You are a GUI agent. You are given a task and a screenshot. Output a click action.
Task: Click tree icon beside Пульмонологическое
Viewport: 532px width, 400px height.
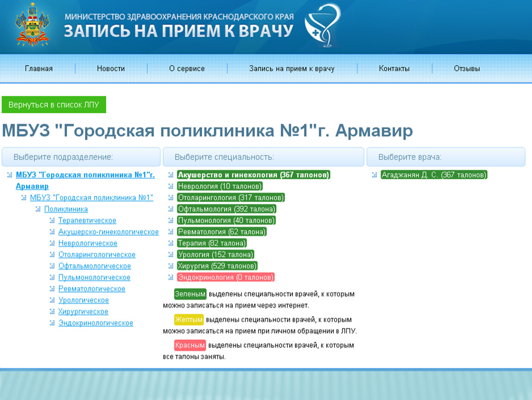52,277
